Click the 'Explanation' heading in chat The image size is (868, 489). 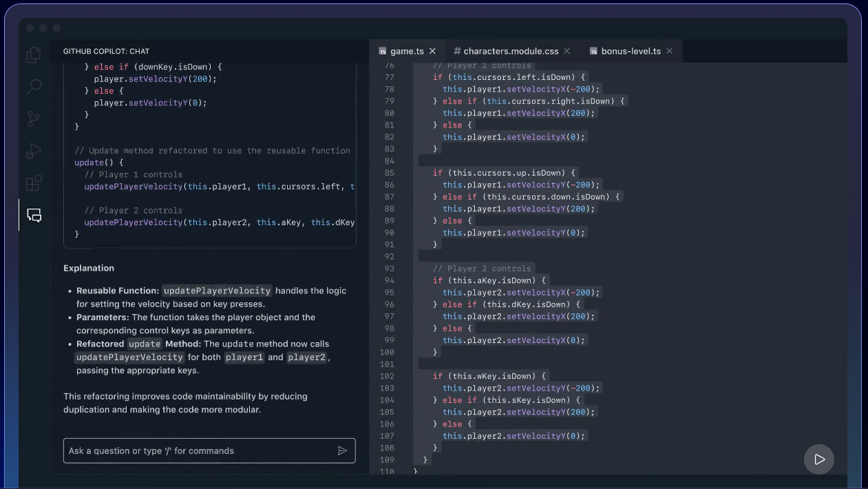(89, 268)
